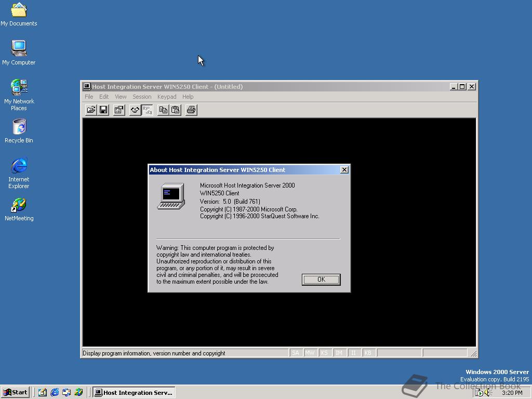Image resolution: width=532 pixels, height=399 pixels.
Task: Close the About dialog with X
Action: pyautogui.click(x=344, y=170)
